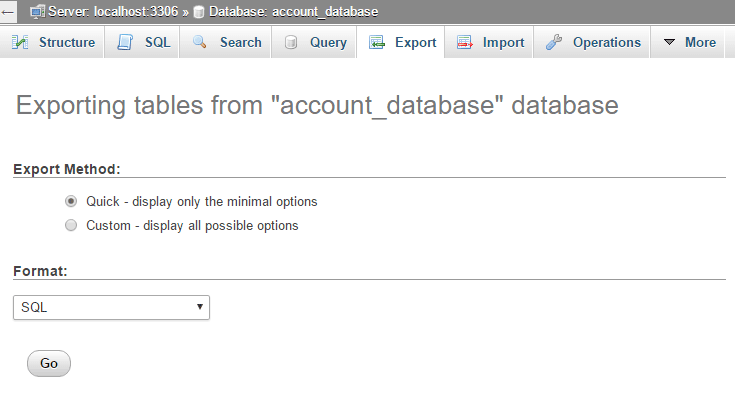The height and width of the screenshot is (393, 735).
Task: Open the SQL format dropdown
Action: (x=112, y=308)
